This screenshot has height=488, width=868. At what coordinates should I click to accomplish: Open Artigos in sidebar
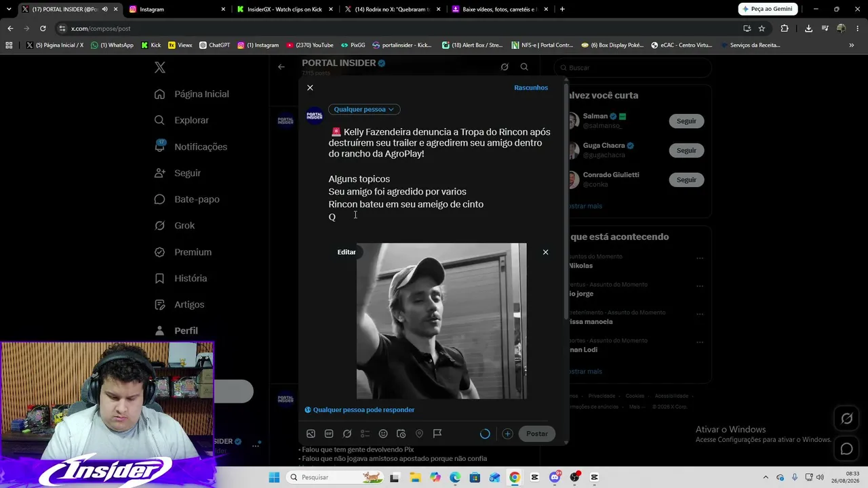180,305
